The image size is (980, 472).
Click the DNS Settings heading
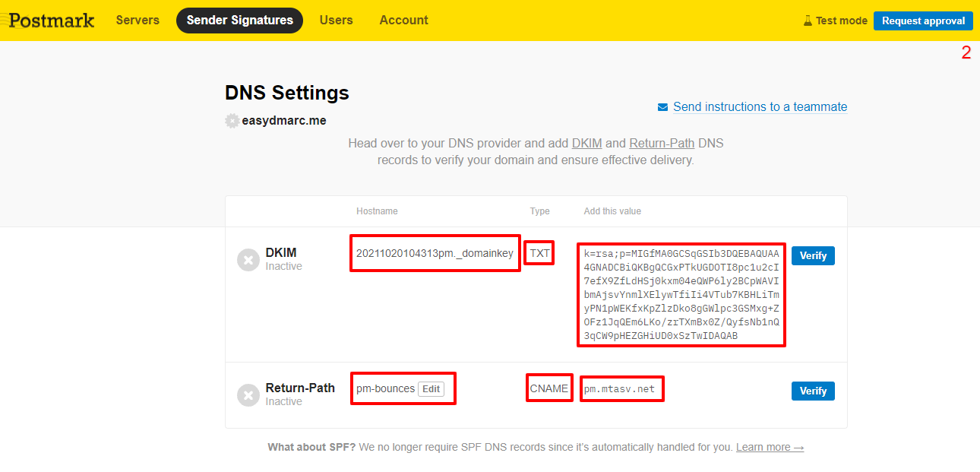[287, 93]
